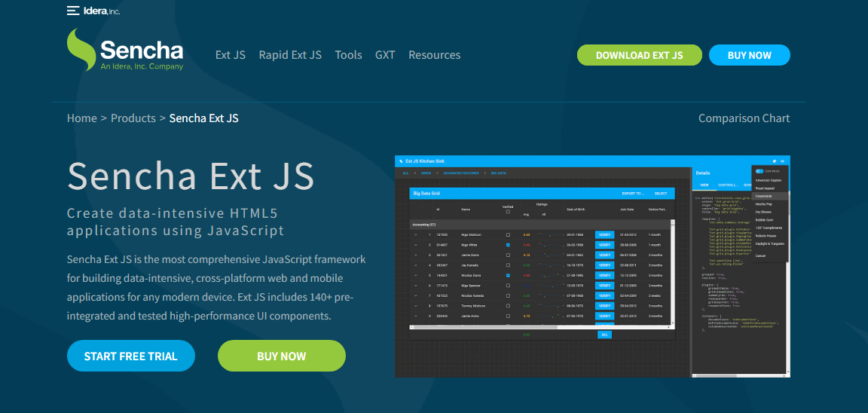The height and width of the screenshot is (413, 868).
Task: Click VERIFY for Nicolas Davis row
Action: (x=604, y=275)
